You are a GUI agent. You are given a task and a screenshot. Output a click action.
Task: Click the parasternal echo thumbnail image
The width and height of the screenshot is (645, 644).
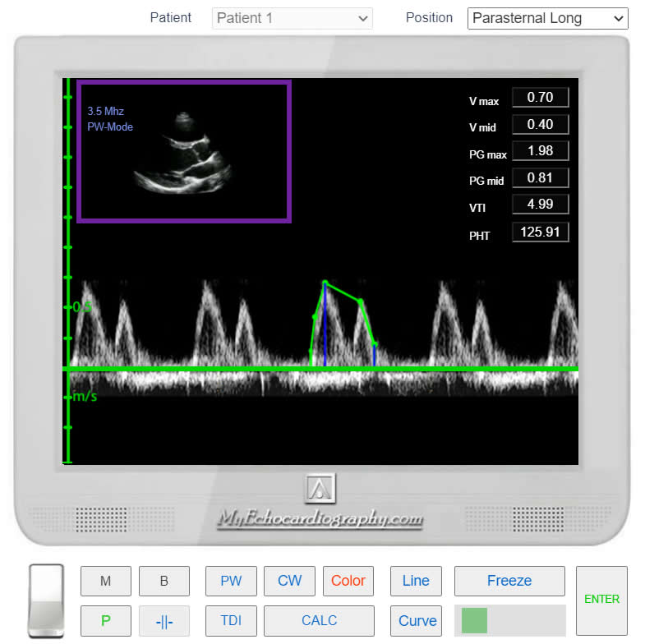(183, 153)
